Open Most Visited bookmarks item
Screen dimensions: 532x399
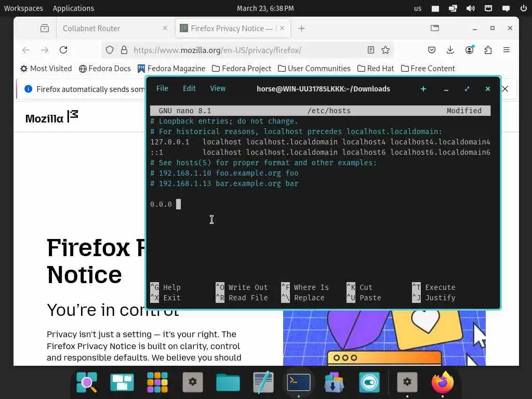click(46, 69)
